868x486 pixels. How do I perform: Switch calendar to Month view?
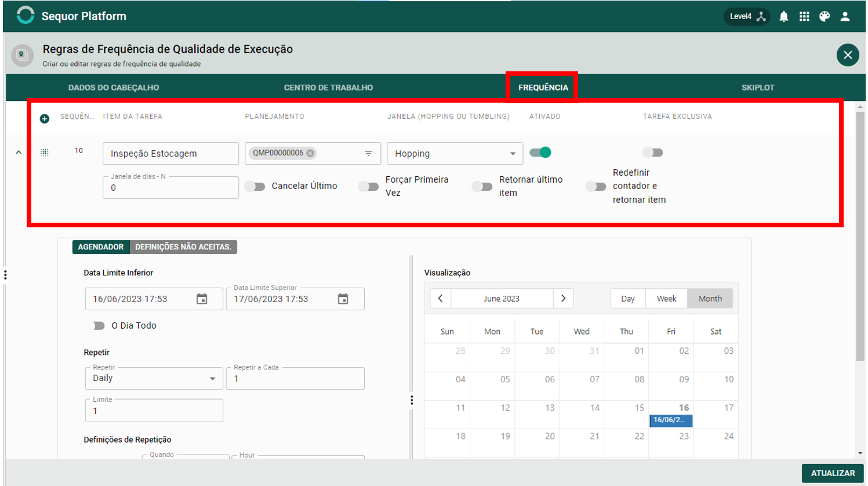point(710,299)
